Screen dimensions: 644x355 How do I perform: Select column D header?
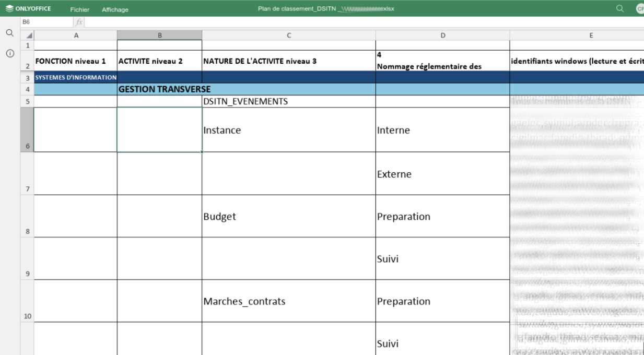click(x=442, y=35)
